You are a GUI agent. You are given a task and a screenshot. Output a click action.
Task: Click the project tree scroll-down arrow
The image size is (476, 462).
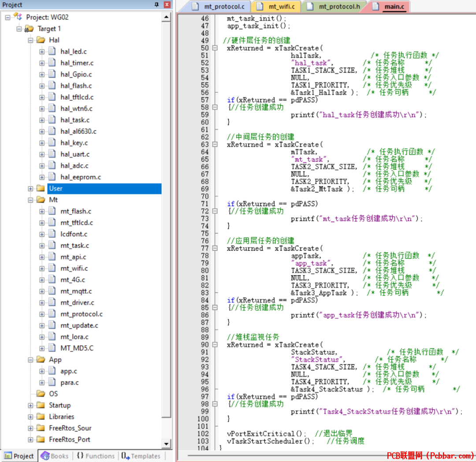[x=166, y=444]
